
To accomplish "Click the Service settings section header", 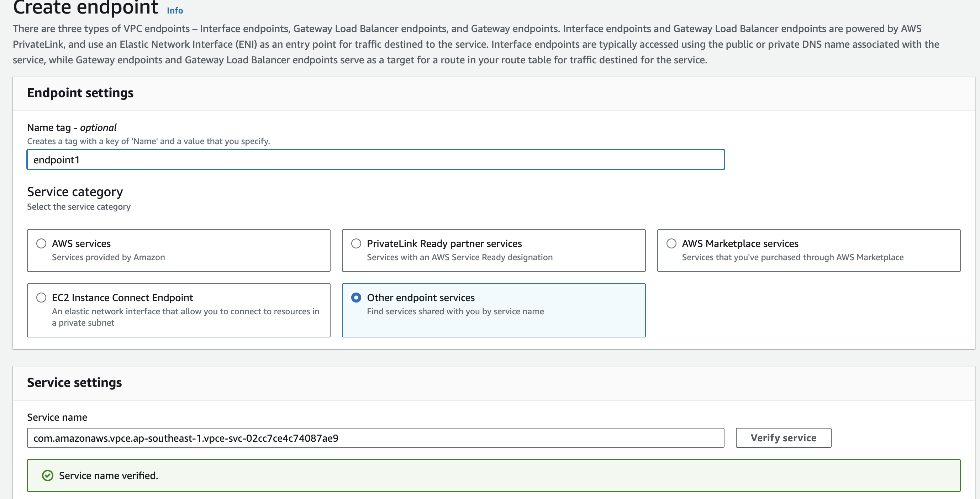I will [x=74, y=383].
